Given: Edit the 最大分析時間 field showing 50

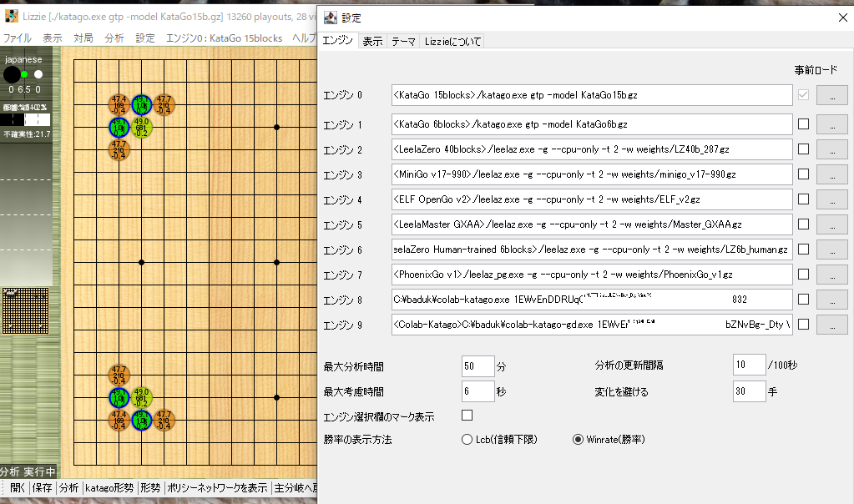Looking at the screenshot, I should tap(478, 366).
